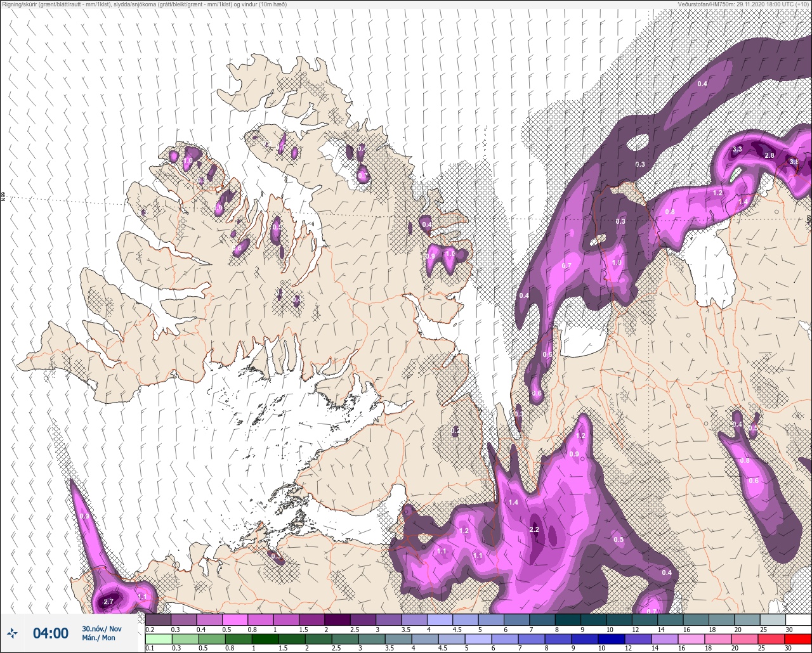The image size is (812, 653).
Task: Pick bottom-row light green swatch labeled 0.1
Action: tap(158, 639)
